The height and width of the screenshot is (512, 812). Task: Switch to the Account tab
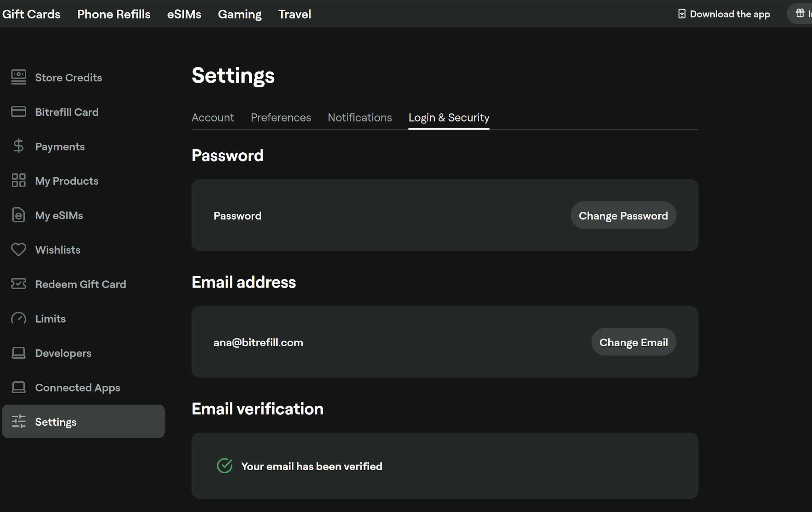pyautogui.click(x=213, y=118)
